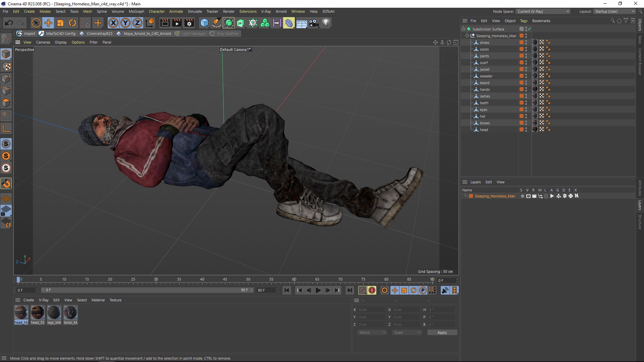Select the legs_MA material thumbnail
The height and width of the screenshot is (362, 644).
[54, 315]
